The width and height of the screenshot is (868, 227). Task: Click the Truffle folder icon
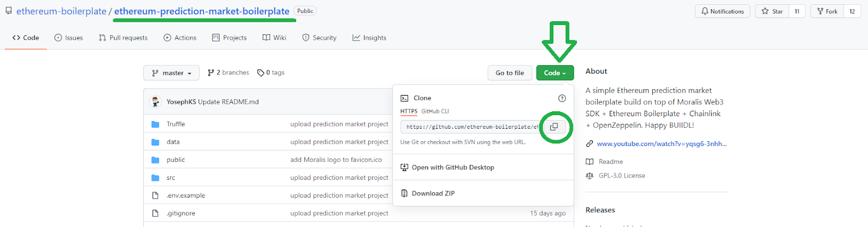[155, 124]
